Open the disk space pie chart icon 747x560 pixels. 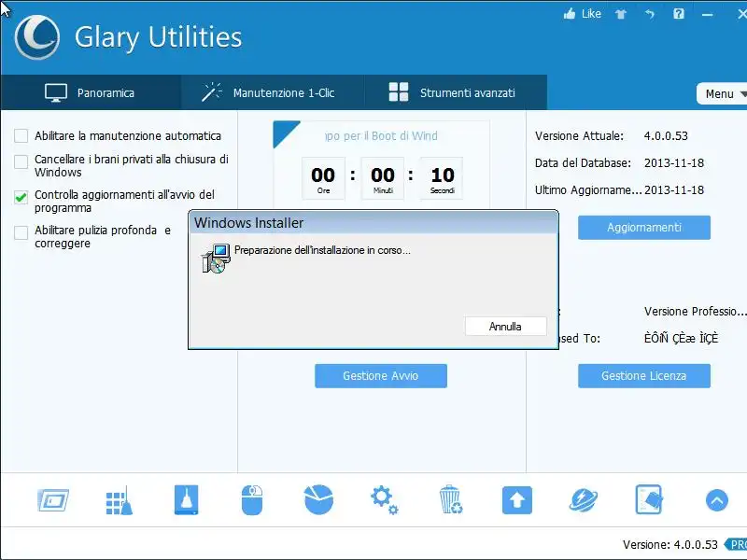318,500
